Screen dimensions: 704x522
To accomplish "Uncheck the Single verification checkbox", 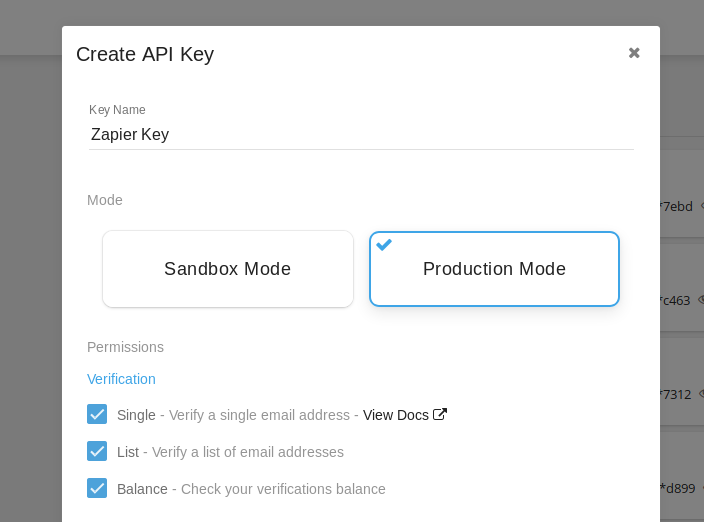I will pos(97,414).
